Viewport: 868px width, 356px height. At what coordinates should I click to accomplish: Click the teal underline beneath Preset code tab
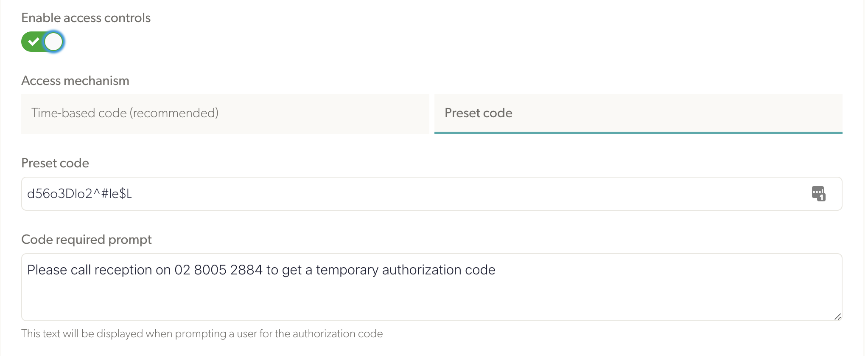(x=638, y=133)
